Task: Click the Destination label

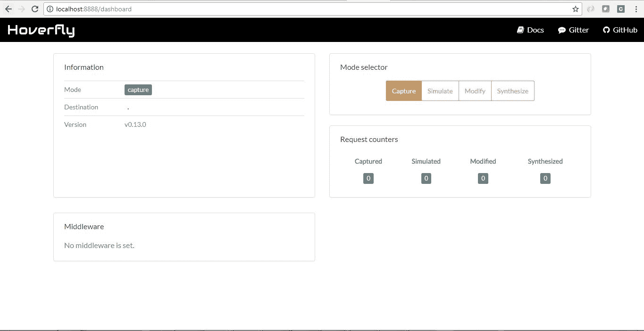Action: click(x=81, y=107)
